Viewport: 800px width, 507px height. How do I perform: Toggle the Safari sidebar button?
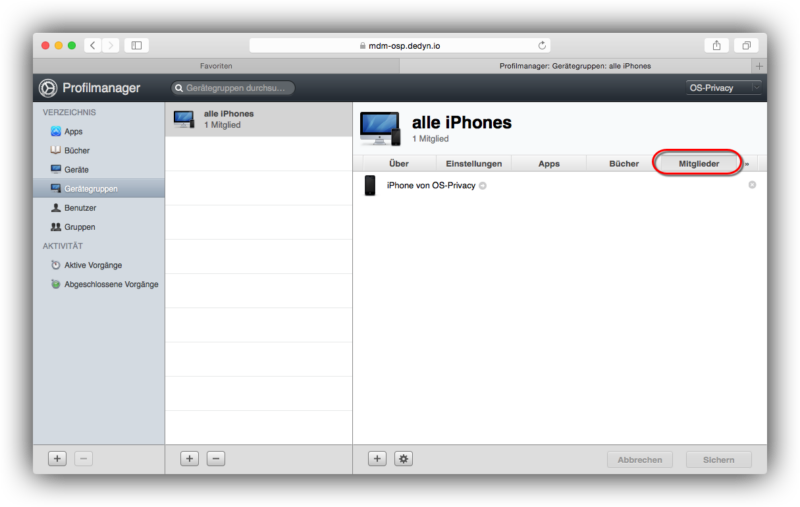(x=137, y=45)
